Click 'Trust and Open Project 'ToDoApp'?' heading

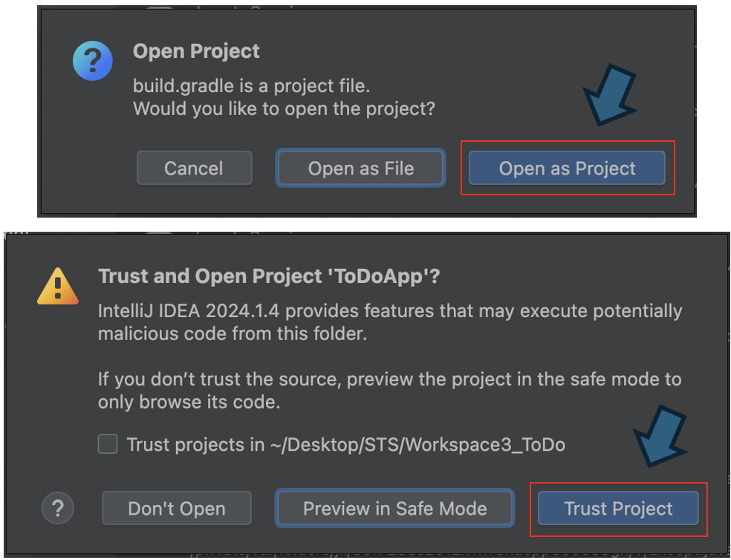(x=268, y=276)
